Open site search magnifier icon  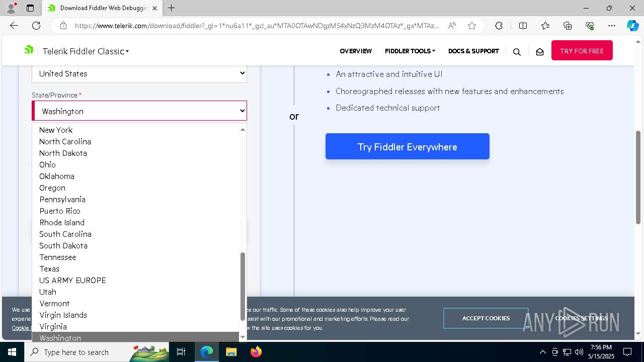point(517,52)
